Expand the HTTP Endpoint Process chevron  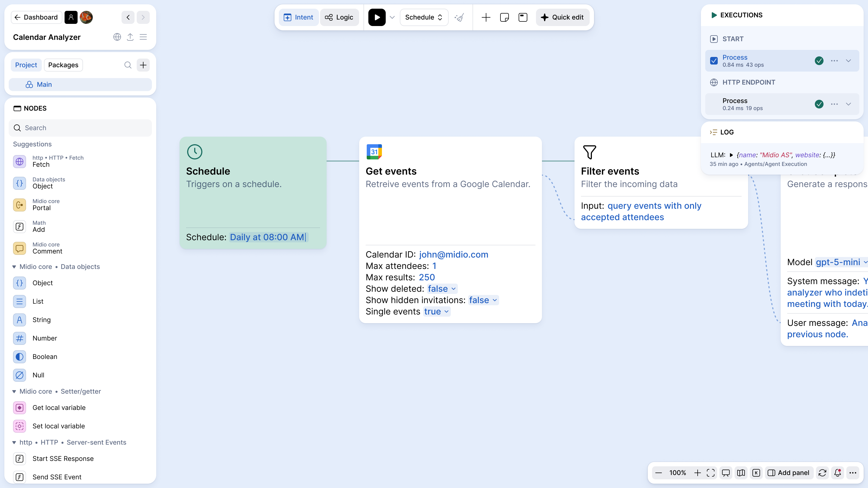pos(848,104)
